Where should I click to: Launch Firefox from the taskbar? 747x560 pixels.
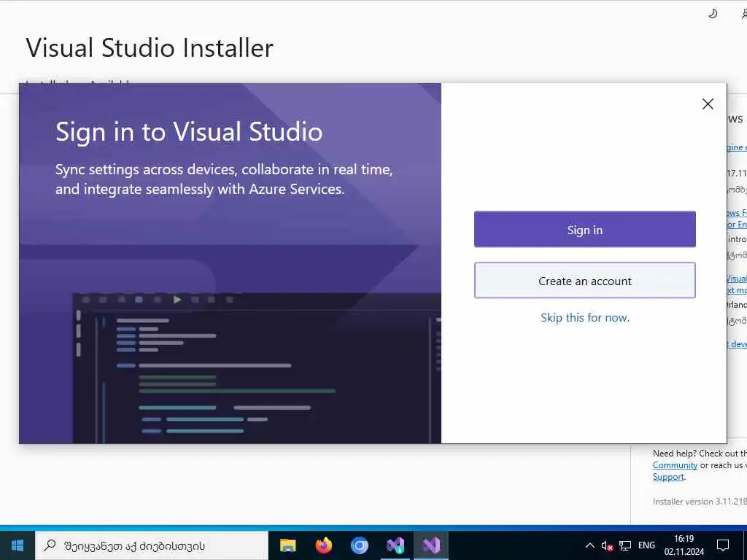[x=323, y=545]
